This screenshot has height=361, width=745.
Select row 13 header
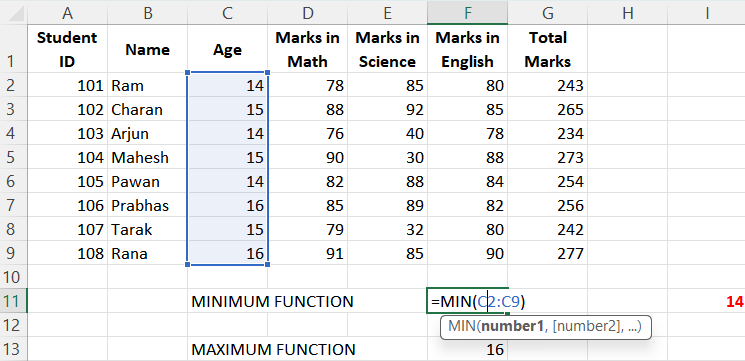point(14,350)
